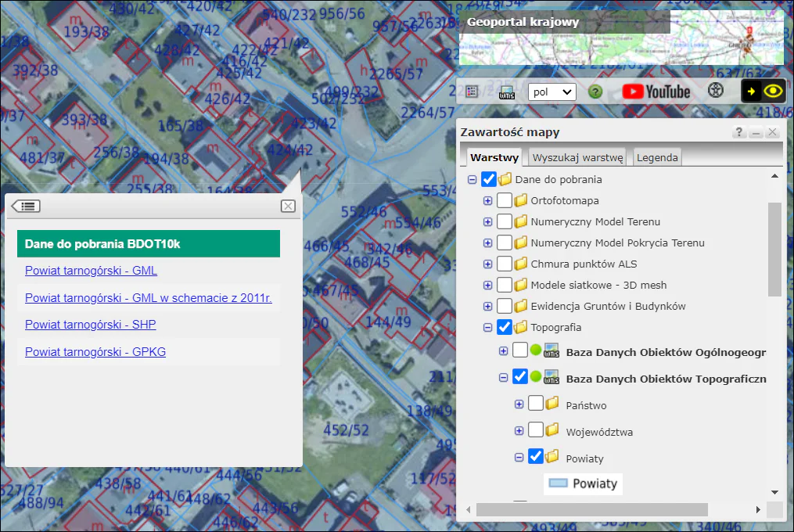The height and width of the screenshot is (532, 794).
Task: Click Powiat tarnogórski - GPKG link
Action: point(95,352)
